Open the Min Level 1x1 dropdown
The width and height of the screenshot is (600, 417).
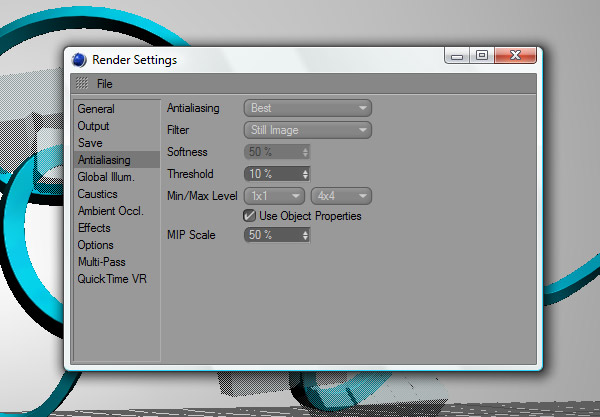point(274,196)
